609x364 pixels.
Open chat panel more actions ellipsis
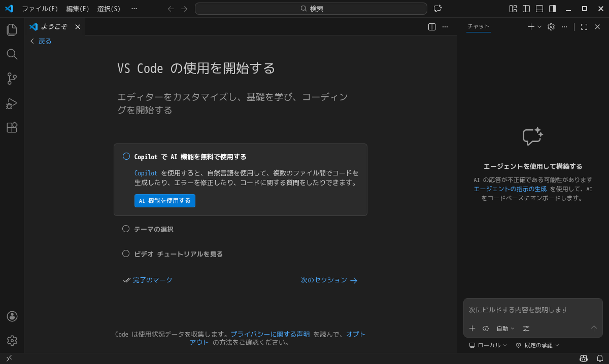564,27
